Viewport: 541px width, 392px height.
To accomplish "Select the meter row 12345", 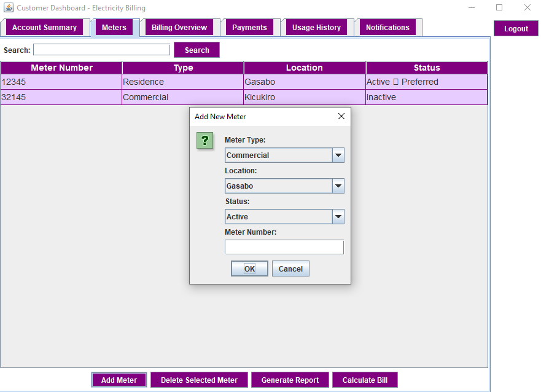I will (244, 82).
